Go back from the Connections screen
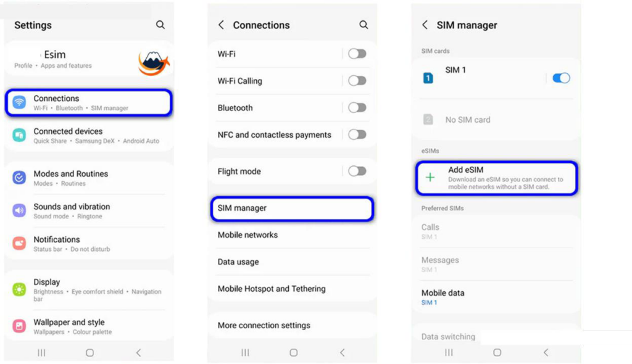Image resolution: width=632 pixels, height=364 pixels. coord(221,25)
